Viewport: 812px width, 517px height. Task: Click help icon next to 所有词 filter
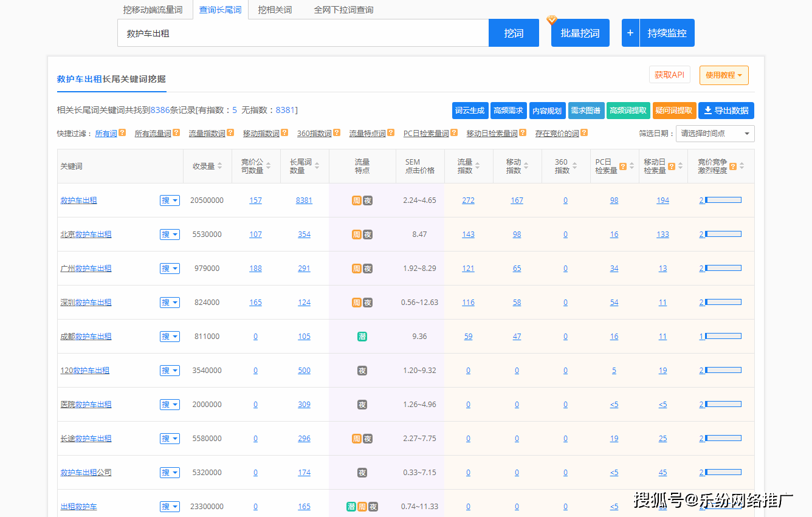(122, 132)
